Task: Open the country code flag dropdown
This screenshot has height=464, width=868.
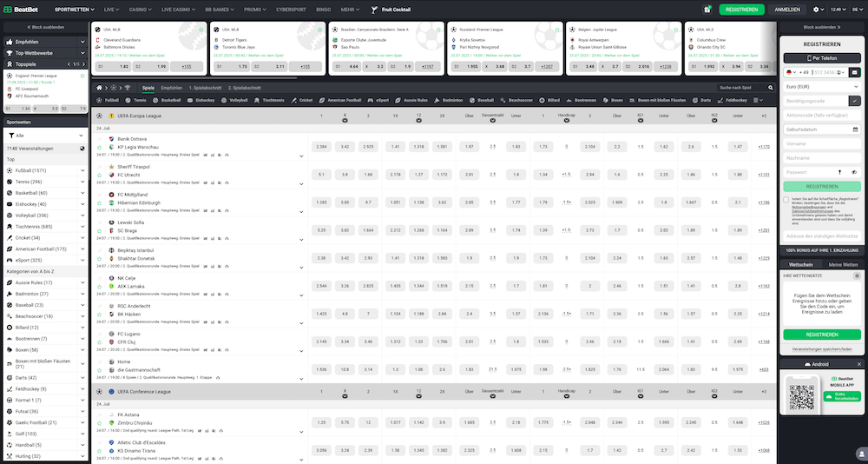Action: coord(791,72)
